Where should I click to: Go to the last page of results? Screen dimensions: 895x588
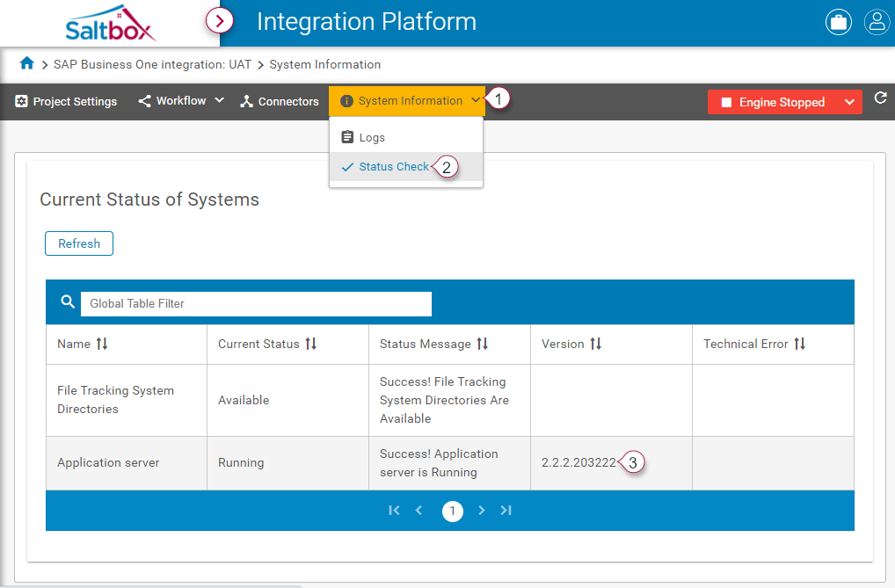[506, 511]
